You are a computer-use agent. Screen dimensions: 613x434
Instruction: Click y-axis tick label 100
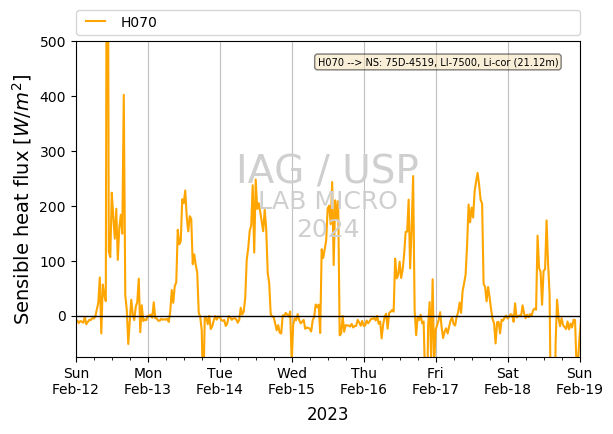click(53, 262)
